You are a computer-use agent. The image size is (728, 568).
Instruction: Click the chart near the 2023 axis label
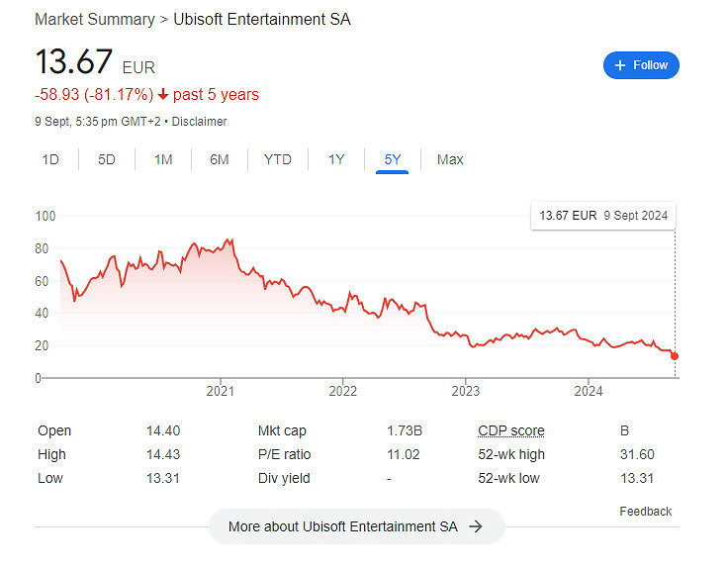pos(466,336)
